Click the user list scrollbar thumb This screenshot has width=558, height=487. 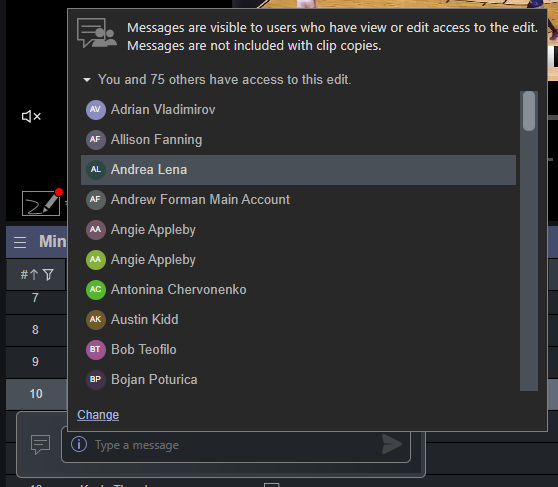[529, 111]
